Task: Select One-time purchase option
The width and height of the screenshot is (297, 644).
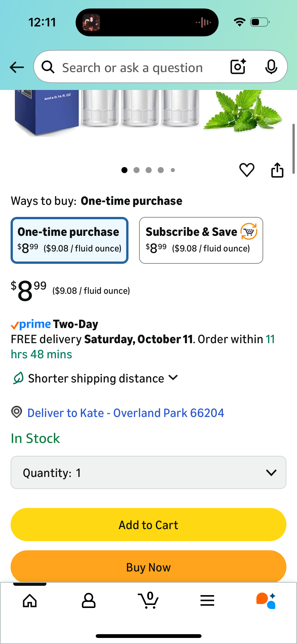Action: click(x=70, y=240)
